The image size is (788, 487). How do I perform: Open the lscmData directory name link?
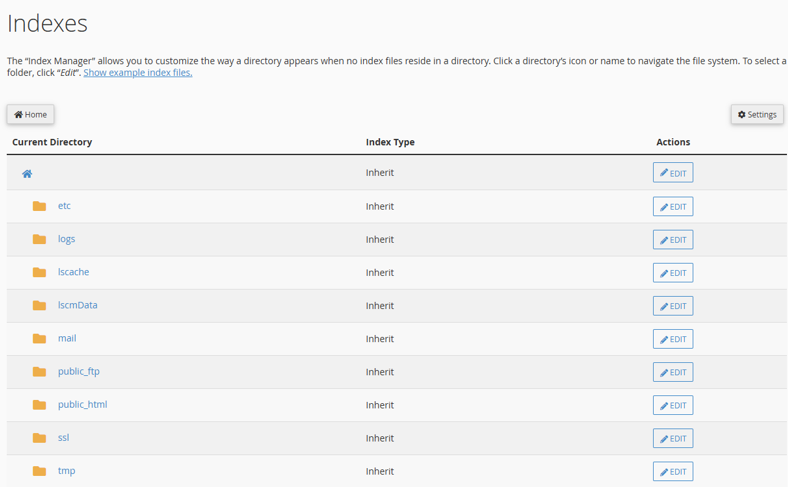click(78, 305)
